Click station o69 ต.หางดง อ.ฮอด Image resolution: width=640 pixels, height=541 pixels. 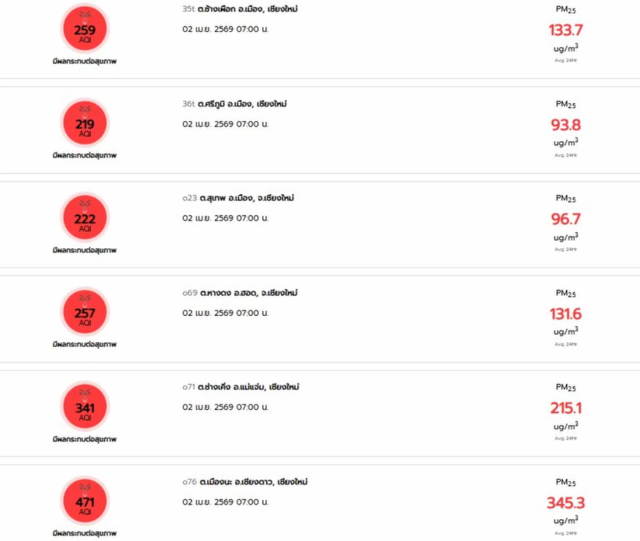click(x=240, y=293)
